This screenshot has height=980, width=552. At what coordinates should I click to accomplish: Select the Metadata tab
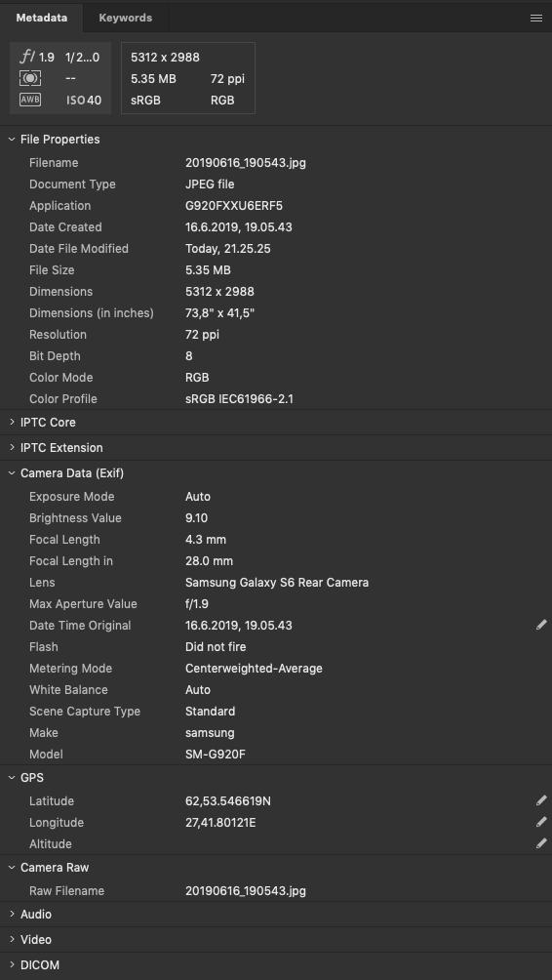(x=41, y=19)
